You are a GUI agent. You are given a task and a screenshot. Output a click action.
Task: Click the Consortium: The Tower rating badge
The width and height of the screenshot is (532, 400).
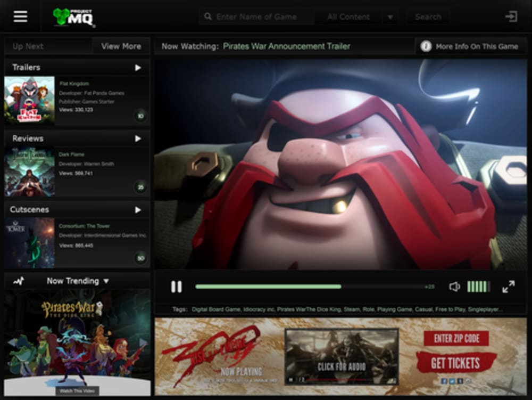(140, 258)
